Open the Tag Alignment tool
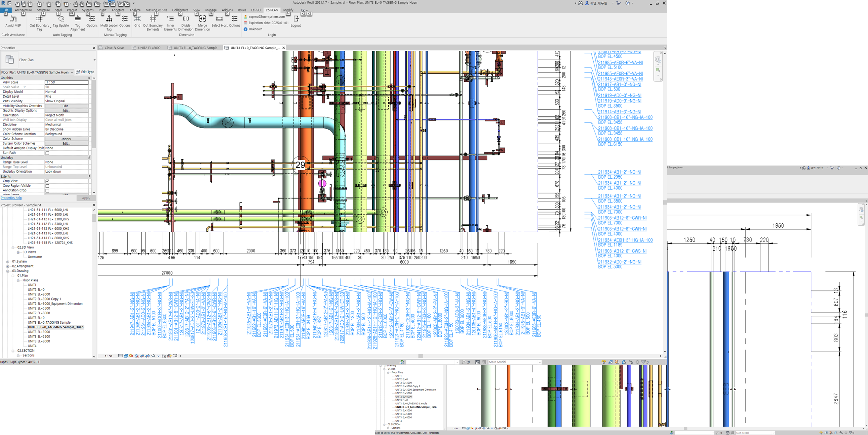The width and height of the screenshot is (868, 435). pos(78,23)
